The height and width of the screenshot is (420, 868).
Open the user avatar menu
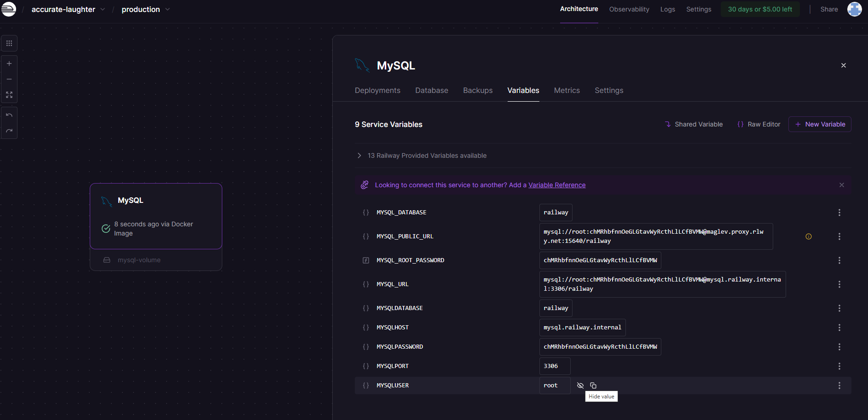pyautogui.click(x=855, y=9)
